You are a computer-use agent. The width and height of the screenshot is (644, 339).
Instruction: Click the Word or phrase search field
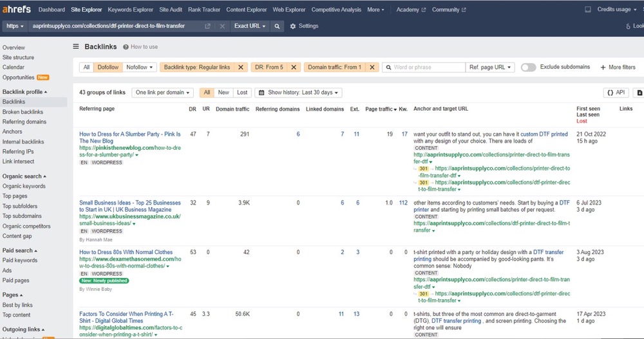(424, 68)
